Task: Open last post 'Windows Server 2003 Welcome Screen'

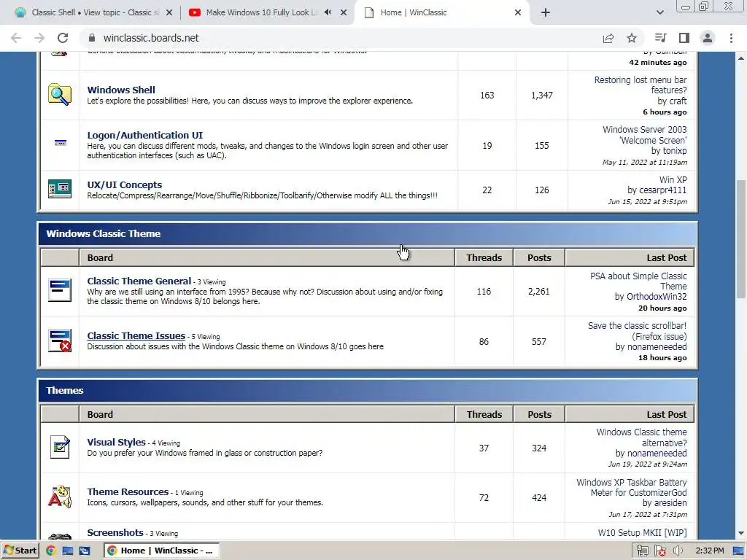Action: (x=645, y=135)
